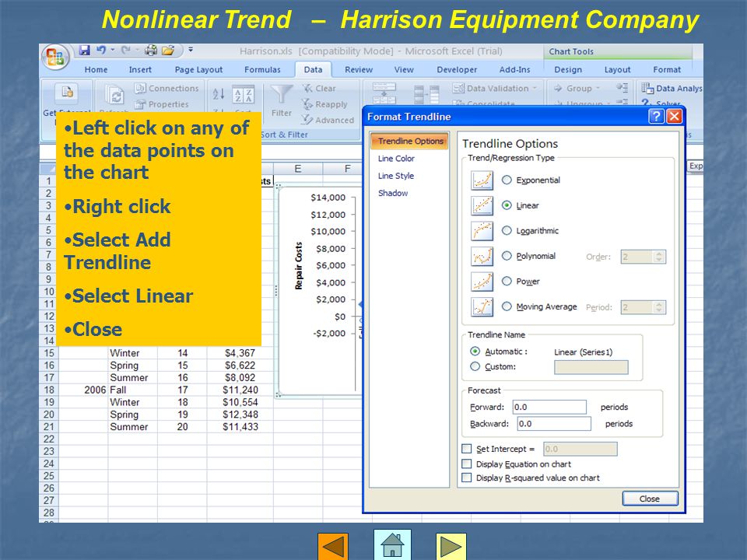Click the Data Analysis button
Viewport: 747px width, 560px height.
pyautogui.click(x=672, y=88)
